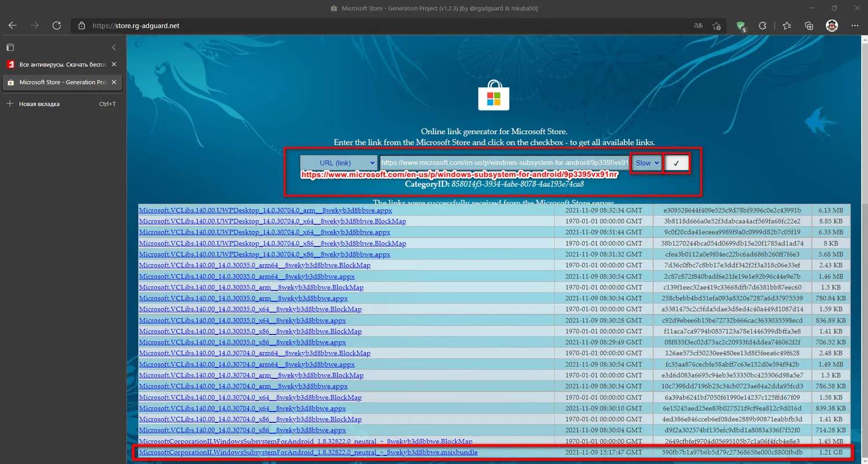Image resolution: width=868 pixels, height=464 pixels.
Task: Click the '6.13 MB' size cell
Action: [x=831, y=210]
